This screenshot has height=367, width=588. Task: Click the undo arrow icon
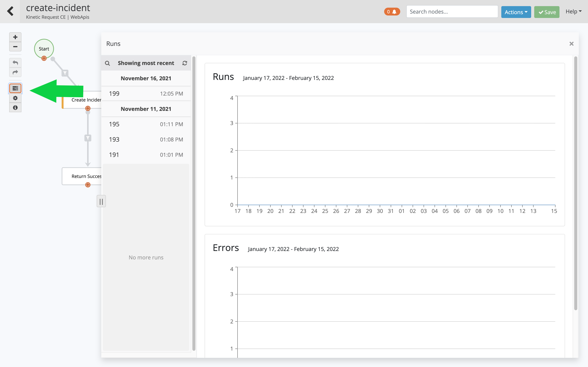[15, 63]
